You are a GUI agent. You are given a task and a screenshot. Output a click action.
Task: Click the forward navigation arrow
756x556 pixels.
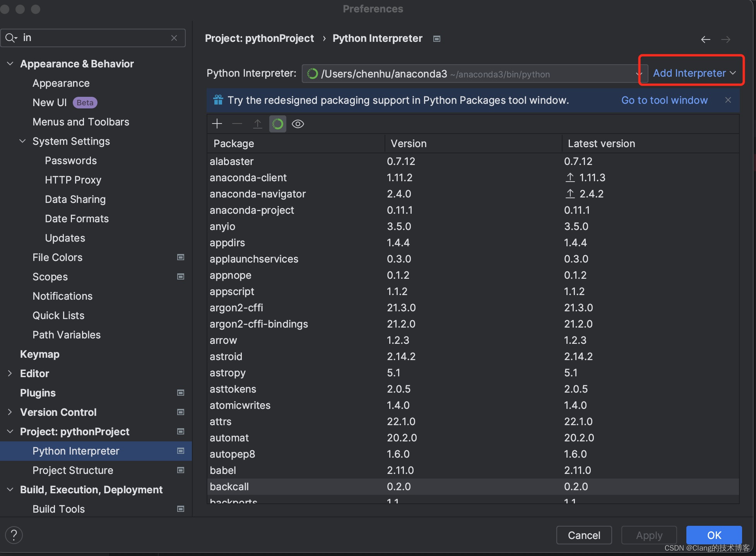726,39
